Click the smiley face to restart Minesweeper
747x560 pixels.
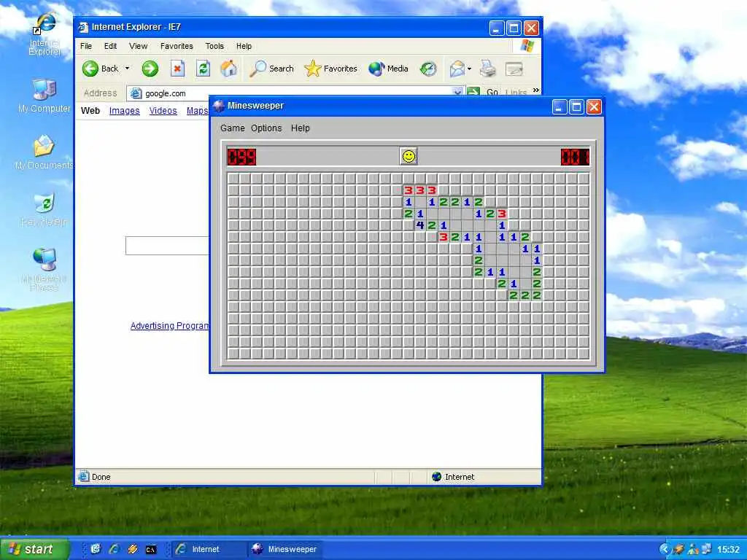409,156
